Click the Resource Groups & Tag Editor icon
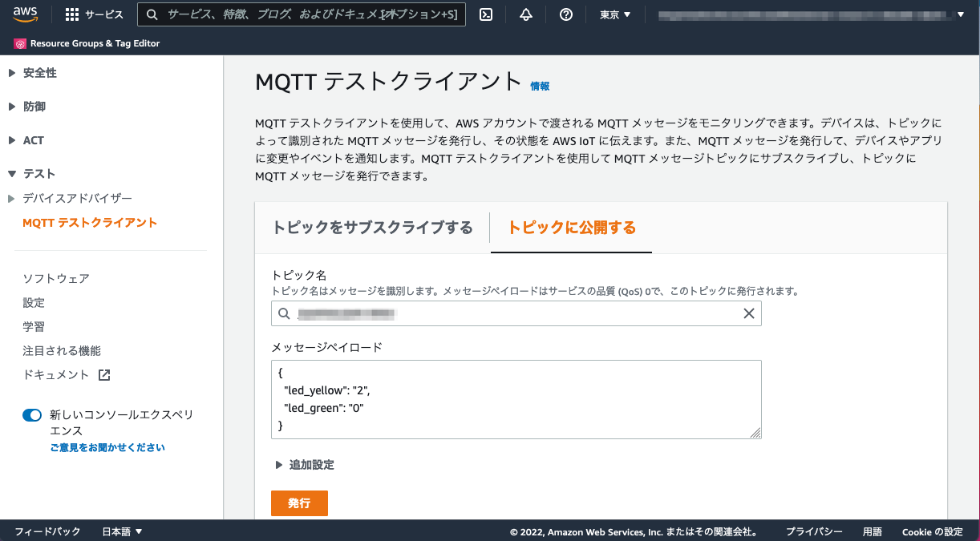Image resolution: width=980 pixels, height=541 pixels. (x=20, y=43)
